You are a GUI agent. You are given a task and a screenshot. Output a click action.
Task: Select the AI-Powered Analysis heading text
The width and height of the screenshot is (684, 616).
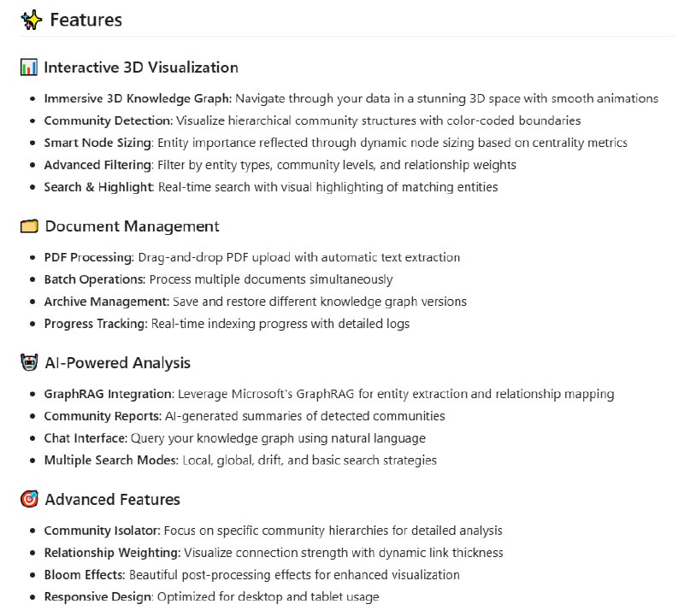(x=117, y=363)
